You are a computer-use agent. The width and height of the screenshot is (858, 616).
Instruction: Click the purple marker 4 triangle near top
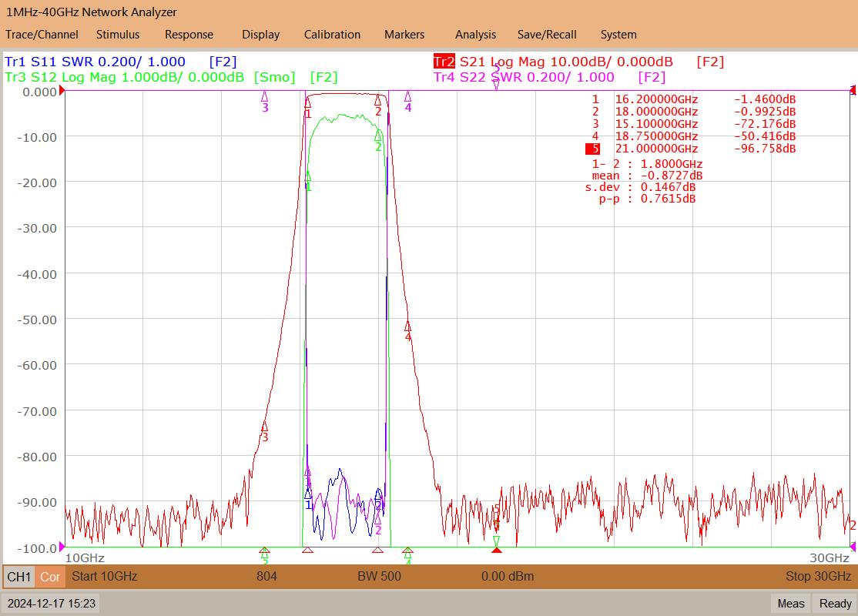(407, 97)
